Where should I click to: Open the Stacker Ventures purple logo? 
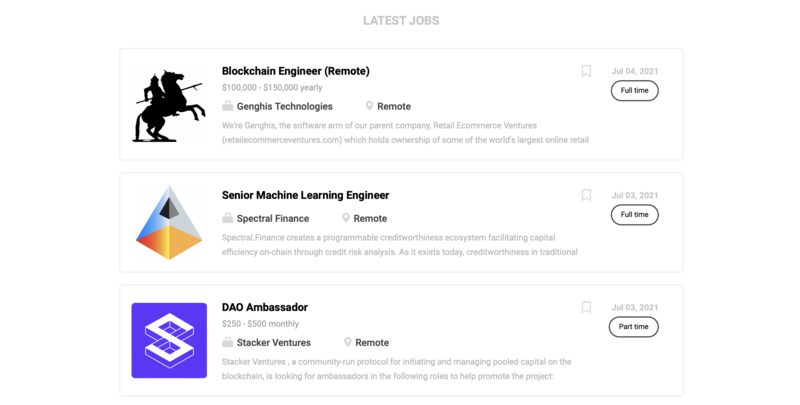pyautogui.click(x=169, y=340)
